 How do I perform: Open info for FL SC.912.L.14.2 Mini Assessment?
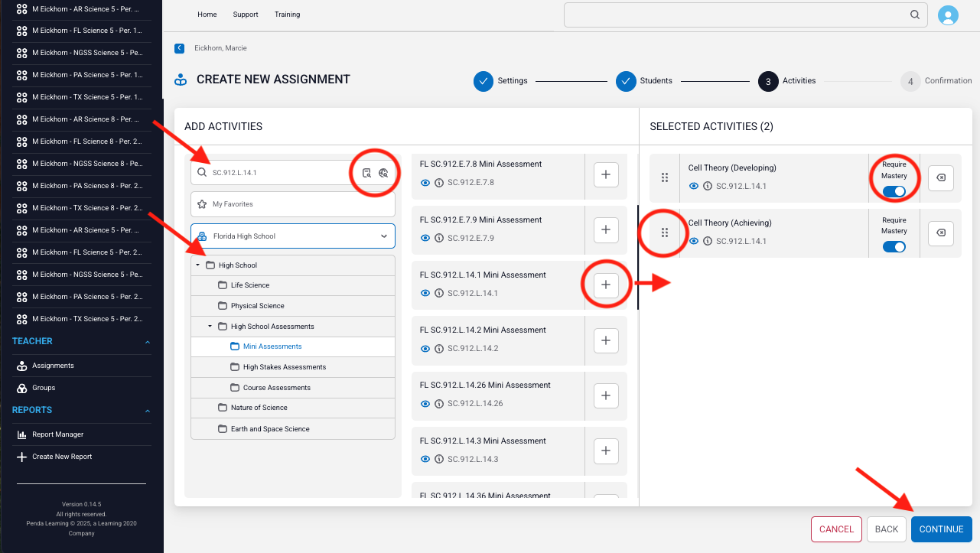point(439,349)
